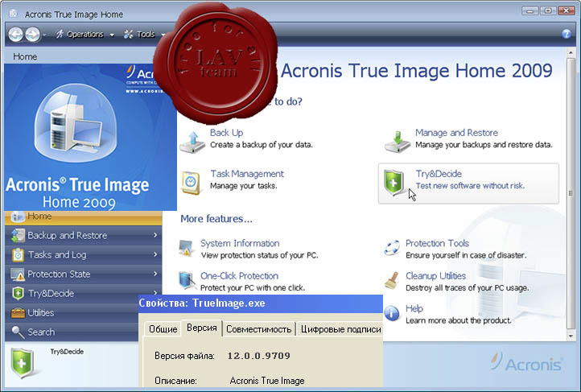Click the Try&Decide shield in bottom status area
581x392 pixels.
[22, 363]
